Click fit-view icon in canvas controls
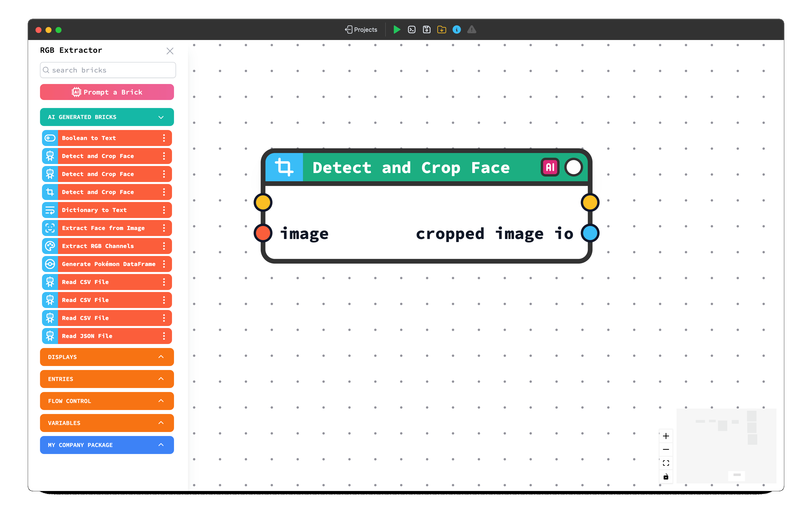 [x=666, y=463]
